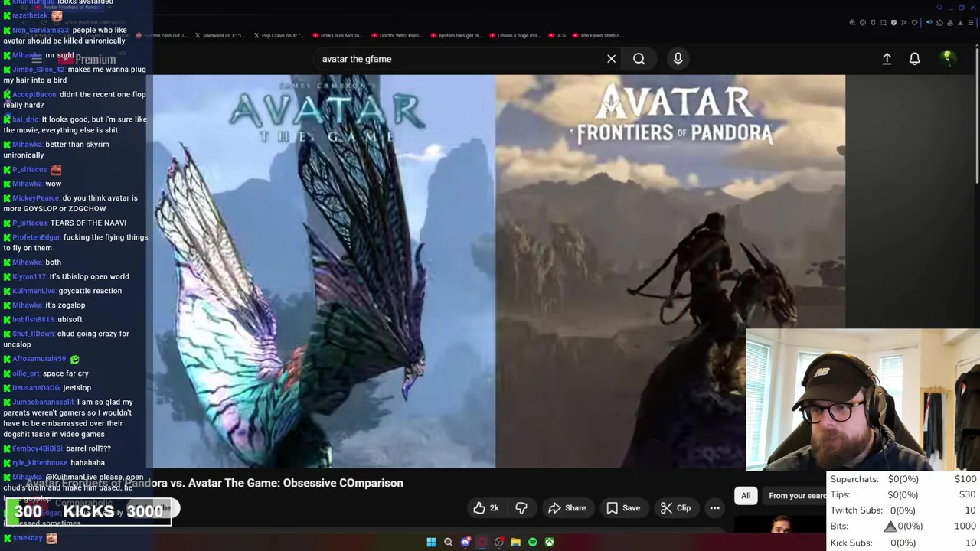Image resolution: width=980 pixels, height=551 pixels.
Task: Save the video to a playlist
Action: [x=623, y=508]
